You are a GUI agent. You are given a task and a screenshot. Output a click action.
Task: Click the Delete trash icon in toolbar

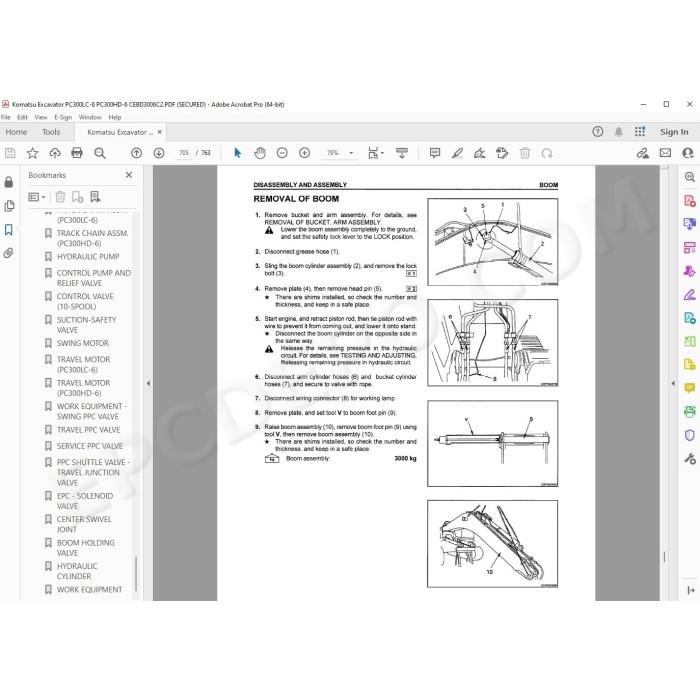click(525, 153)
